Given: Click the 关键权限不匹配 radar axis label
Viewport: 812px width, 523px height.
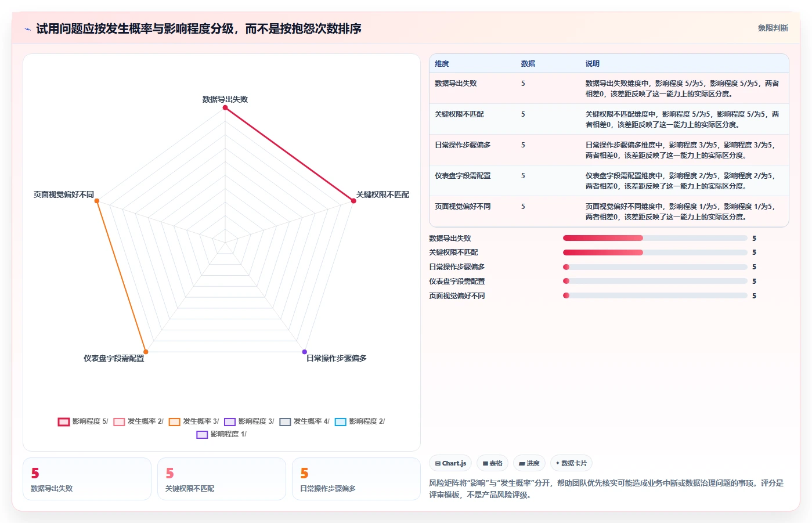Looking at the screenshot, I should click(x=382, y=194).
